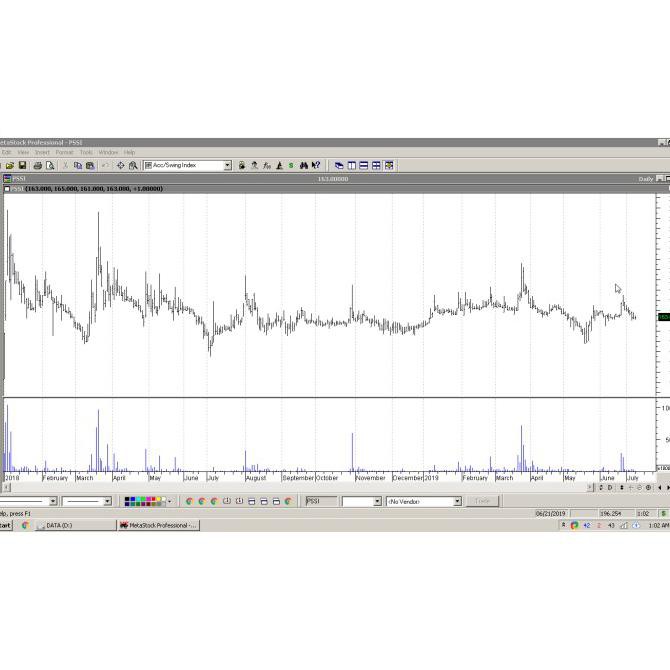Viewport: 670px width, 670px height.
Task: Click the previous chart left arrow
Action: [660, 488]
